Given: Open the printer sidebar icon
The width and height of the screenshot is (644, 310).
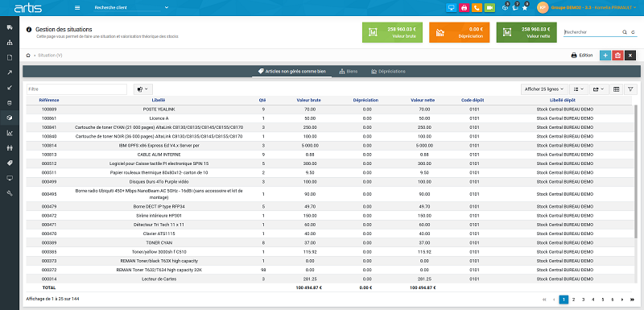Looking at the screenshot, I should coord(10,102).
